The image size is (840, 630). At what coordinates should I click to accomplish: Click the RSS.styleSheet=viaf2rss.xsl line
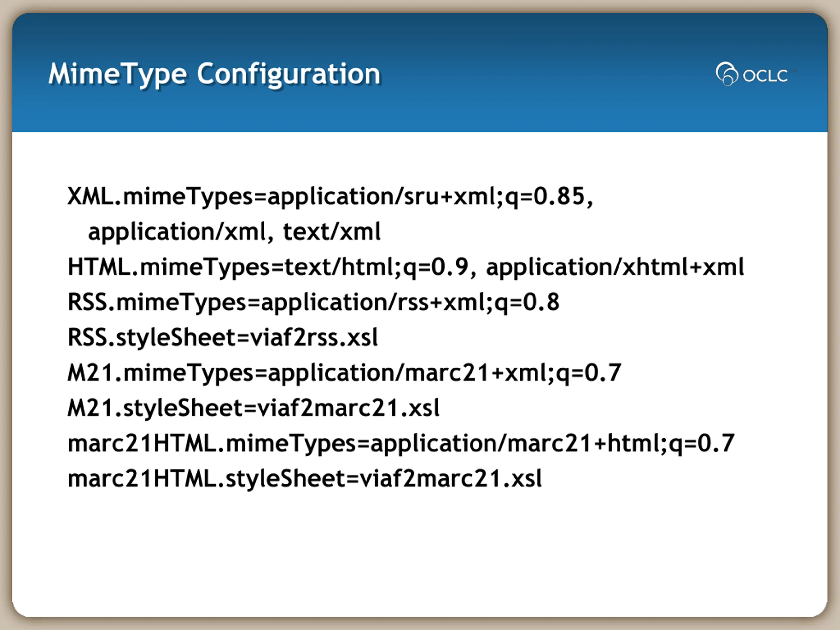pos(222,338)
